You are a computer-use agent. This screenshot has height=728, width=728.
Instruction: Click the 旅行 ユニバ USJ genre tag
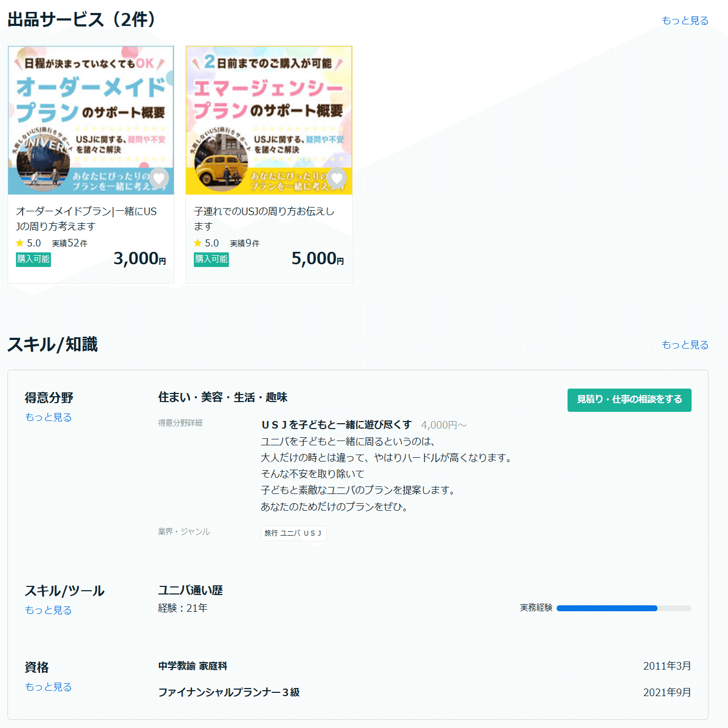[x=293, y=533]
